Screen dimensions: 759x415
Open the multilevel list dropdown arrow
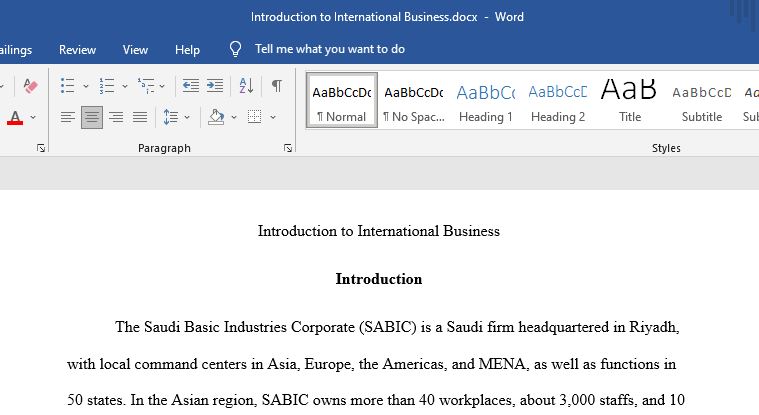coord(162,86)
